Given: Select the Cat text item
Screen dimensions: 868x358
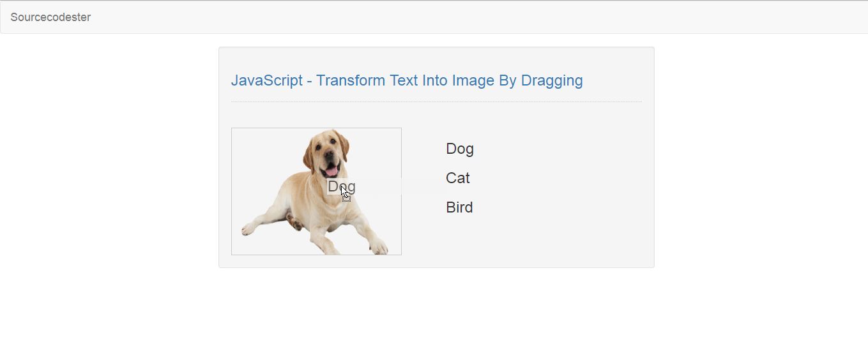Looking at the screenshot, I should tap(458, 178).
